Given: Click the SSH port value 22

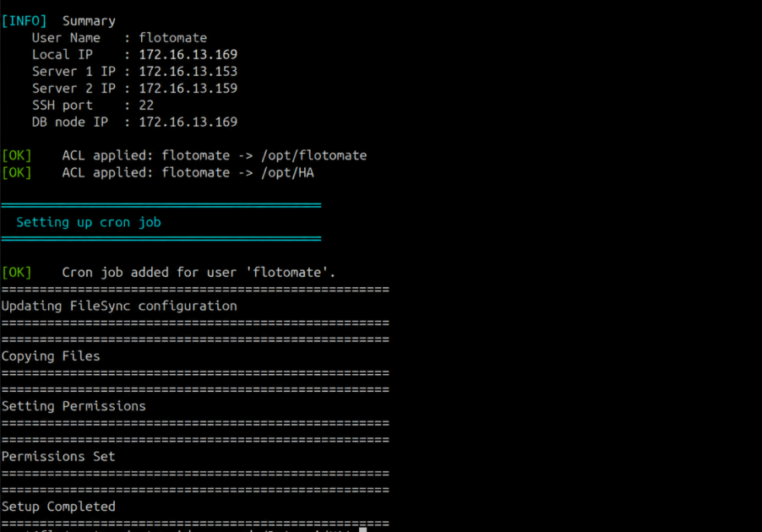Looking at the screenshot, I should click(146, 106).
